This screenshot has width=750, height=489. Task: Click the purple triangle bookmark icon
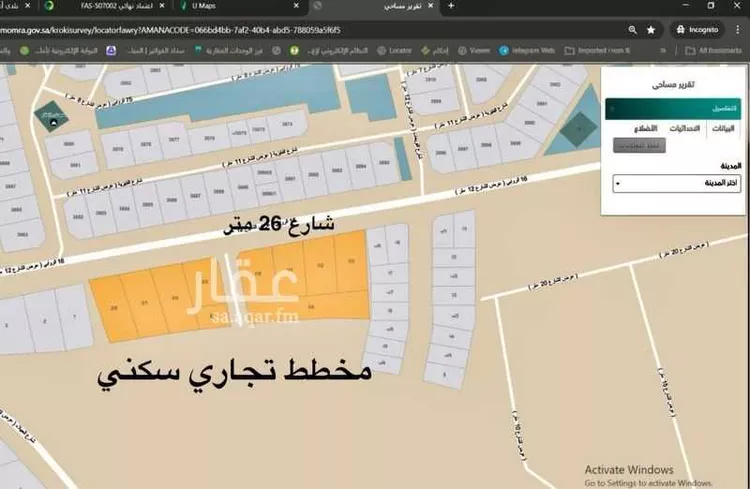coord(111,50)
